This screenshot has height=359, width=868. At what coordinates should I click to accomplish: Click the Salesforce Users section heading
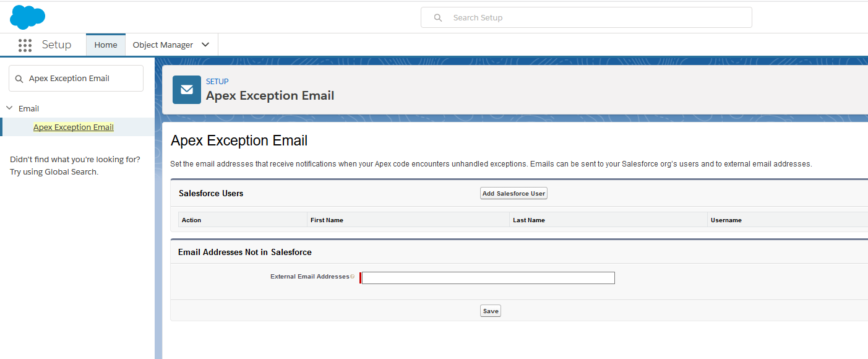click(x=211, y=194)
